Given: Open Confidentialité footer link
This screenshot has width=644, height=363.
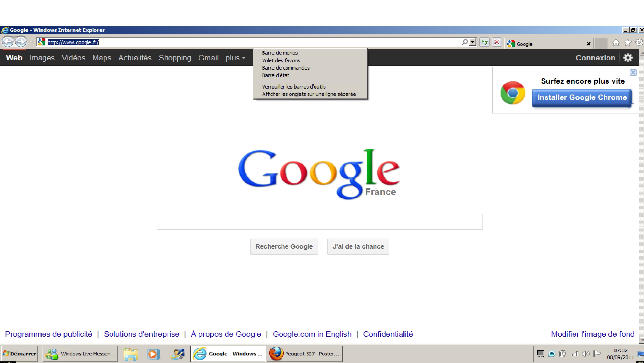Looking at the screenshot, I should (x=388, y=334).
